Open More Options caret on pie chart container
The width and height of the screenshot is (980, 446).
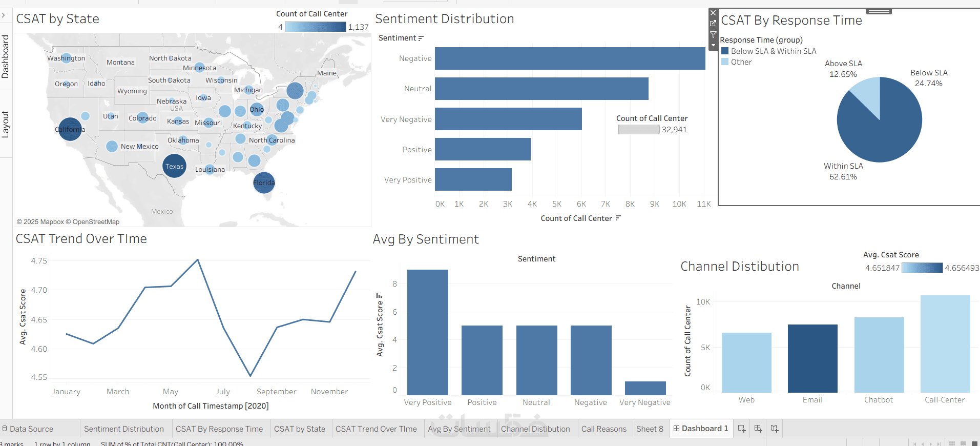click(713, 46)
